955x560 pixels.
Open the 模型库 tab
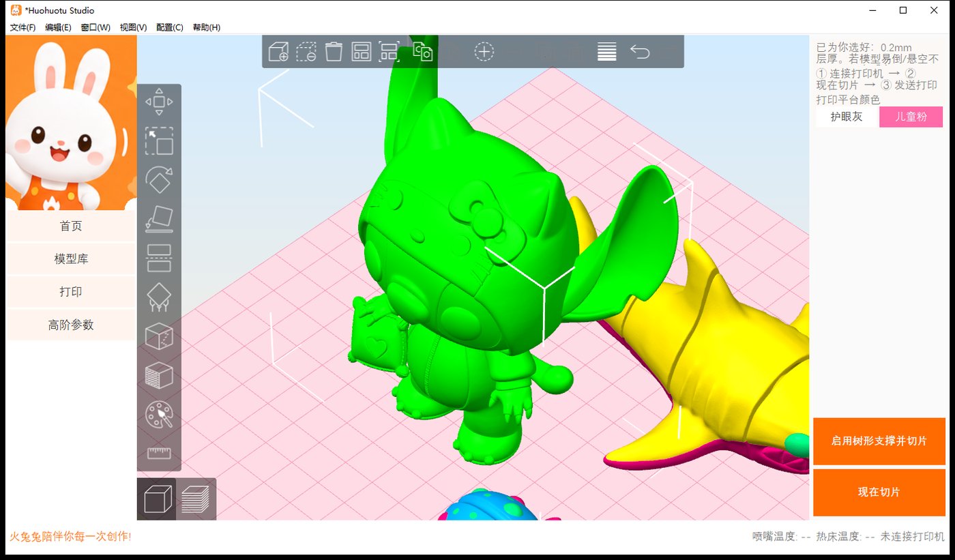(x=71, y=259)
